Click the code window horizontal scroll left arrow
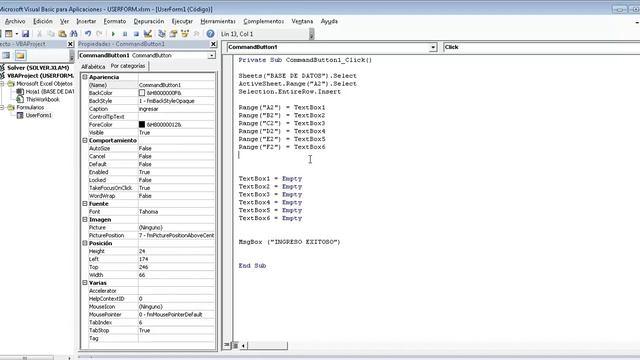Viewport: 640px width, 360px height. click(x=243, y=346)
